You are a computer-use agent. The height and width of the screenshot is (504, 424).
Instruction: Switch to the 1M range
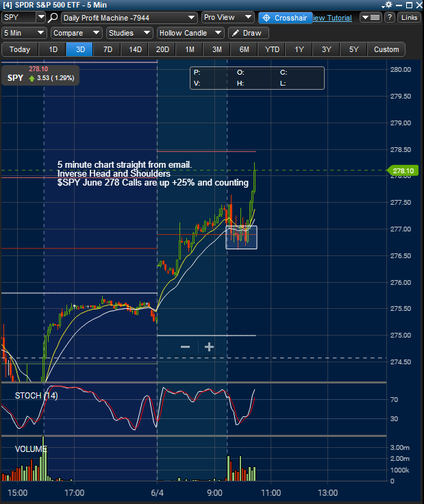coord(190,49)
